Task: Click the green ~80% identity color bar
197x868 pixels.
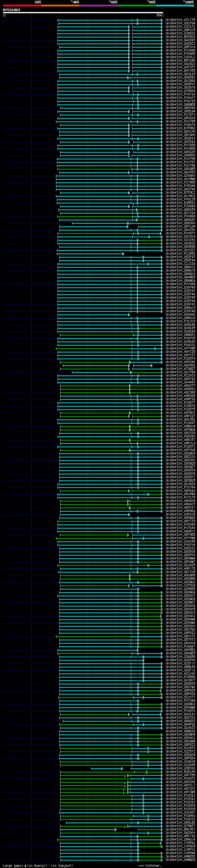Action: (137, 6)
